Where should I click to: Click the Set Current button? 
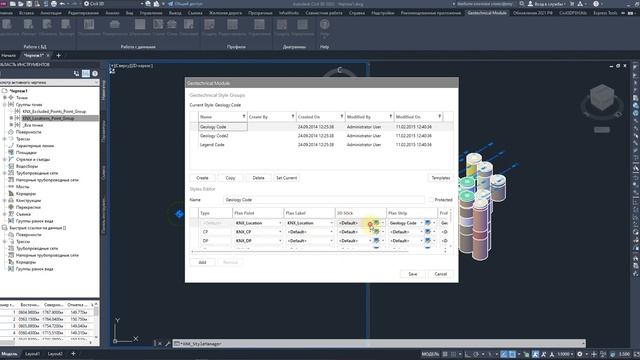(x=287, y=178)
